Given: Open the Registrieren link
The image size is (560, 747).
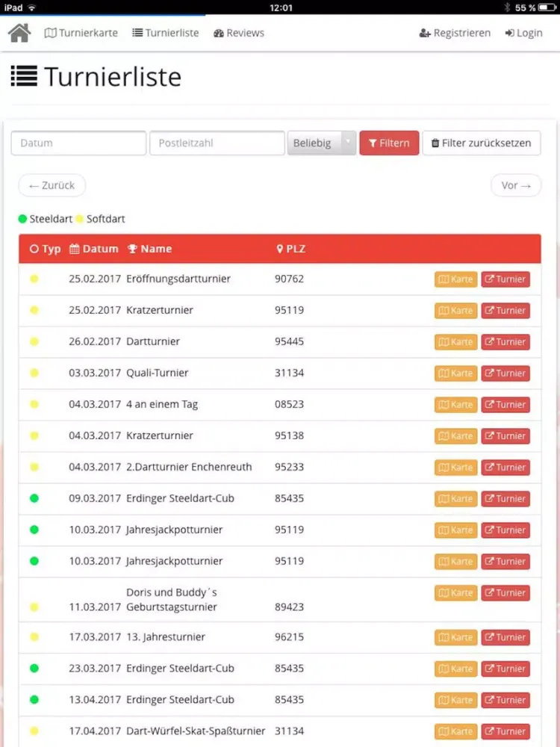Looking at the screenshot, I should click(x=455, y=33).
